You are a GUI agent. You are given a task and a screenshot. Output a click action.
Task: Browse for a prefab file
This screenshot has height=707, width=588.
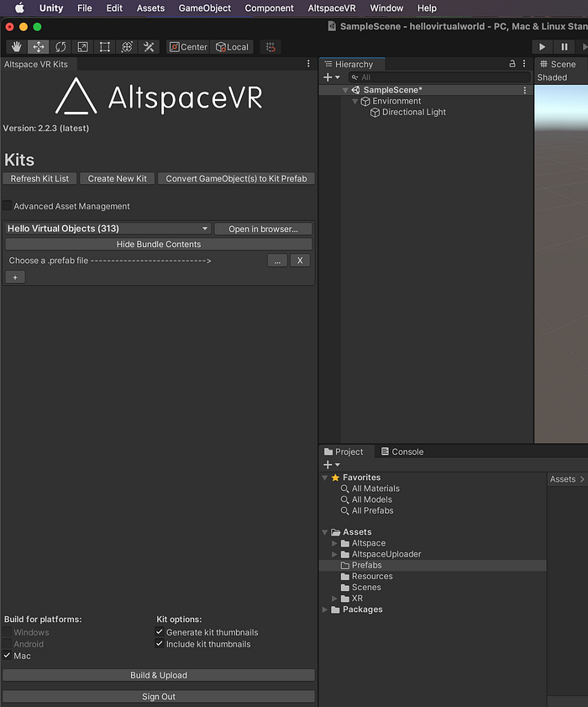tap(277, 261)
